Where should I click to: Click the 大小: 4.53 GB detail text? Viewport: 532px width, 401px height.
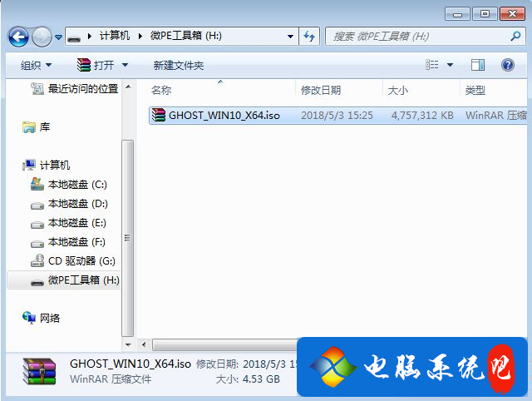point(248,379)
